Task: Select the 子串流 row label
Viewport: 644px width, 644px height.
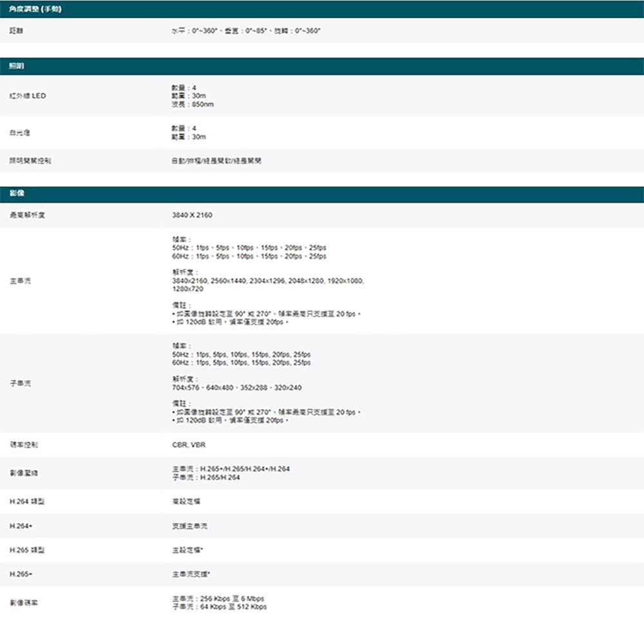Action: [x=20, y=384]
